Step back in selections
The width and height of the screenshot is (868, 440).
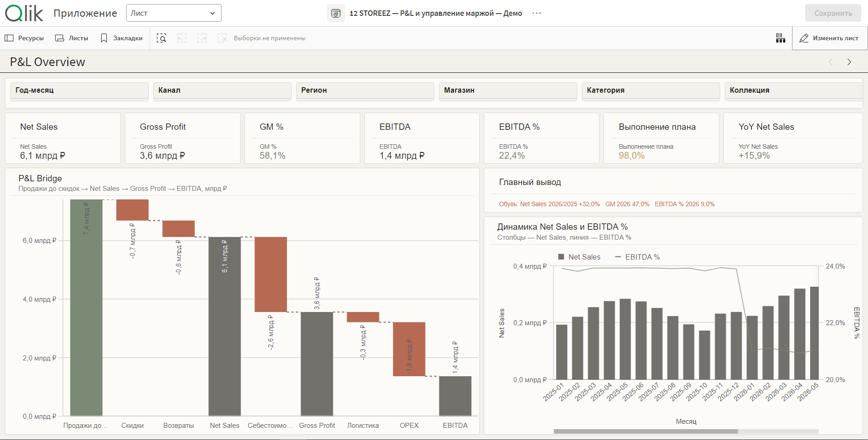click(x=182, y=38)
